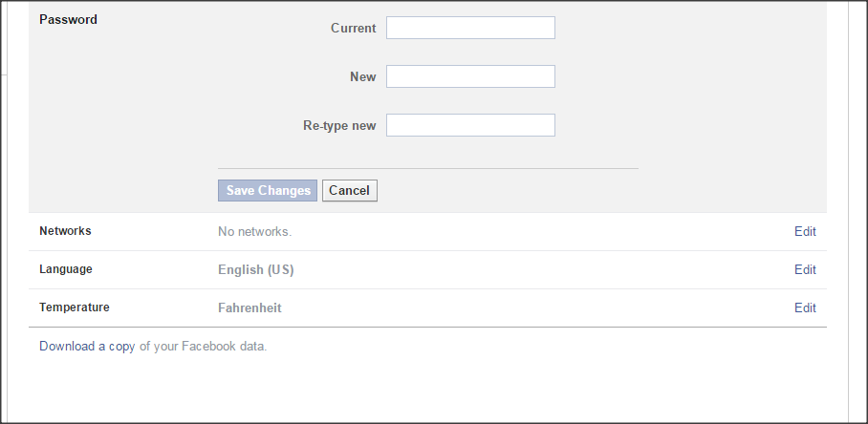This screenshot has width=868, height=424.
Task: Edit the Temperature setting
Action: 805,307
